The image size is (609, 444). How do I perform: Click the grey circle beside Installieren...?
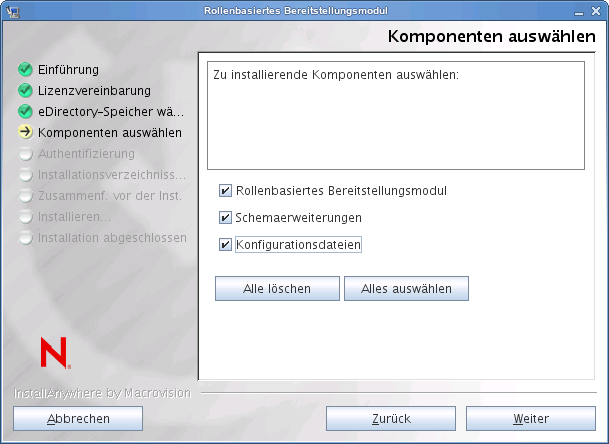(x=25, y=216)
